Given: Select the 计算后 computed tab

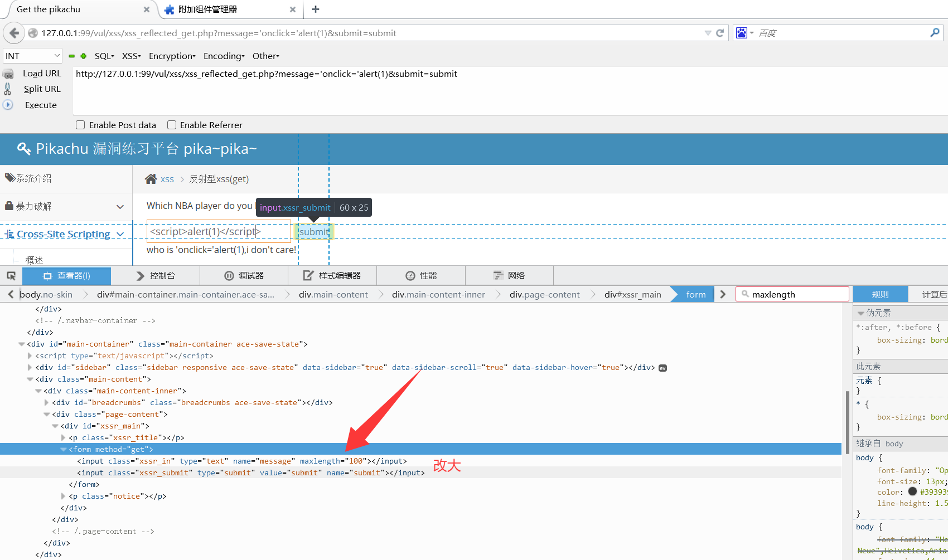Looking at the screenshot, I should (x=934, y=294).
